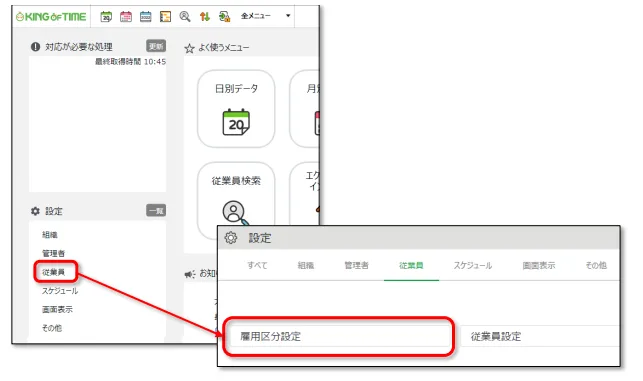
Task: Select その他 in the settings list
Action: [x=52, y=328]
